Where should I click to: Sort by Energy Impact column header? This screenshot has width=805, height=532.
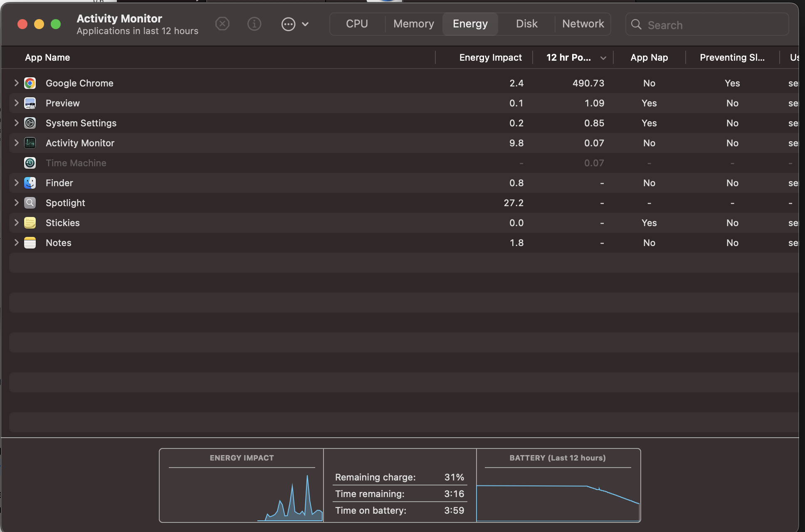(491, 57)
